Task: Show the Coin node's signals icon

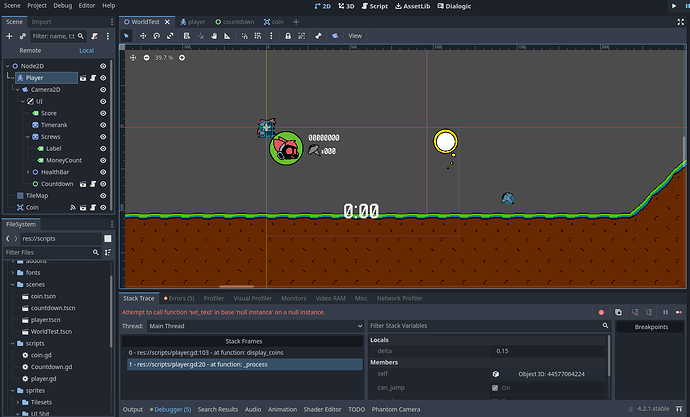Action: [73, 207]
